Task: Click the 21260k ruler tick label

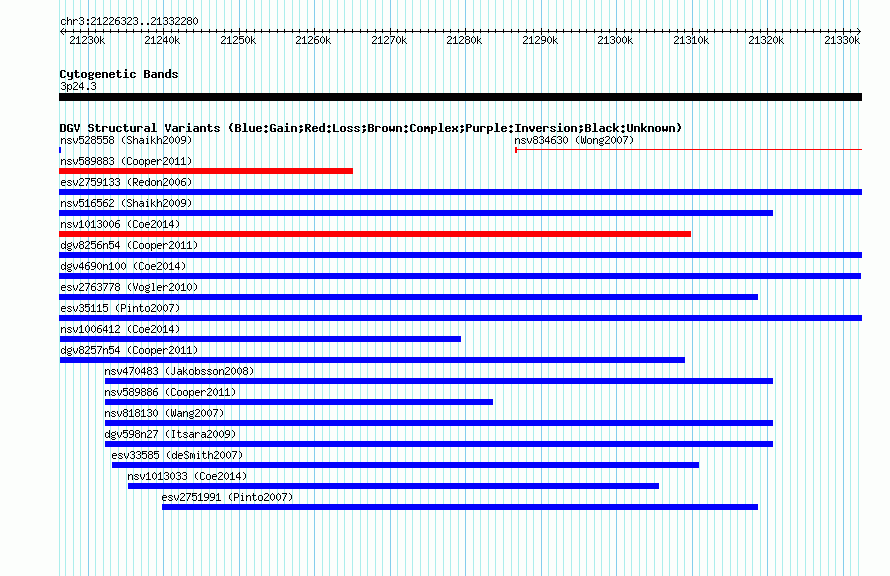Action: click(313, 40)
